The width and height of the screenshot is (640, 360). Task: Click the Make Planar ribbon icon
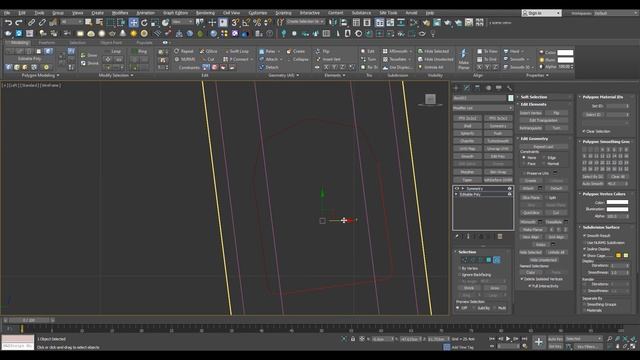point(464,59)
